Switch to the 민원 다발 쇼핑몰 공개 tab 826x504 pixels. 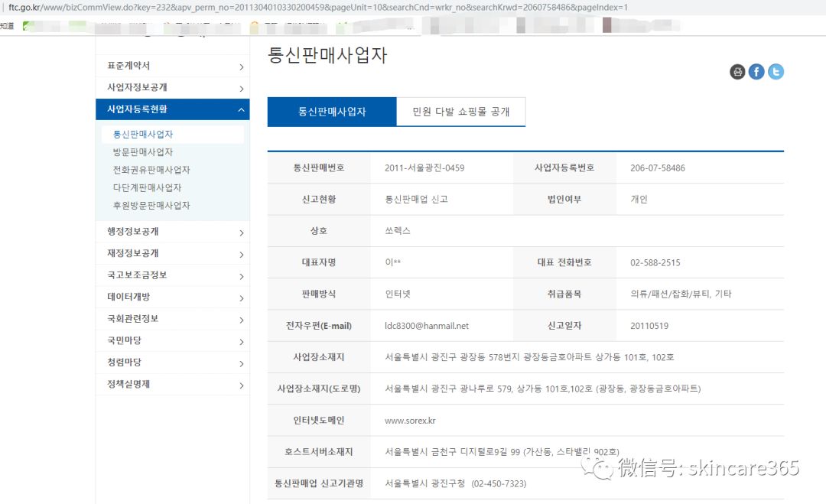(x=460, y=112)
